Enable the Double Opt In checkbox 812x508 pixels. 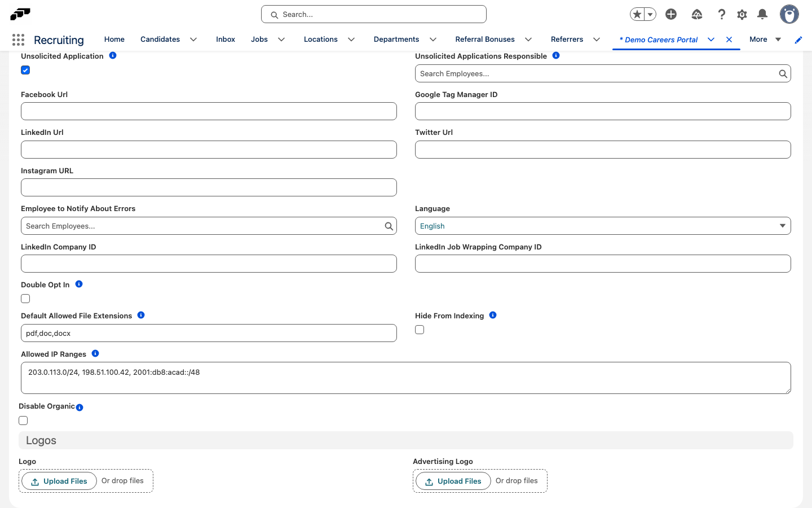point(25,299)
